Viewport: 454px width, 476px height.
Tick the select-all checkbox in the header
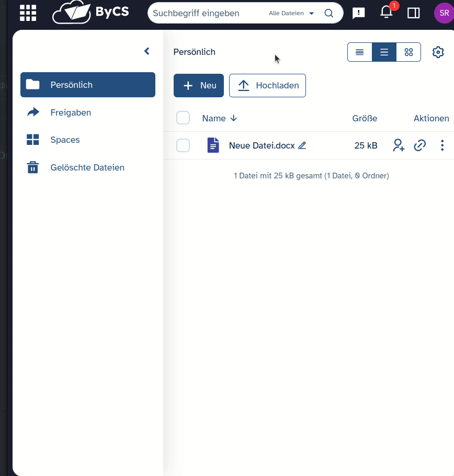point(183,118)
